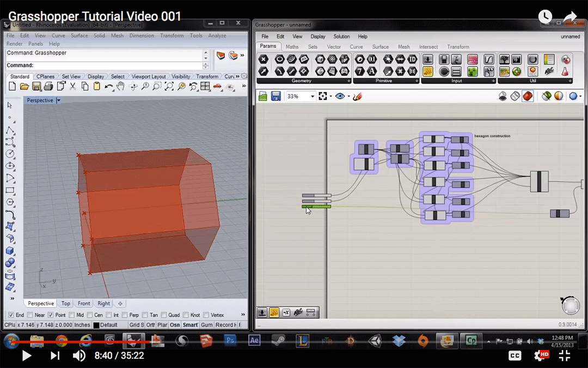Expand more Rhino toolbar tabs chevron
588x368 pixels.
[x=237, y=76]
